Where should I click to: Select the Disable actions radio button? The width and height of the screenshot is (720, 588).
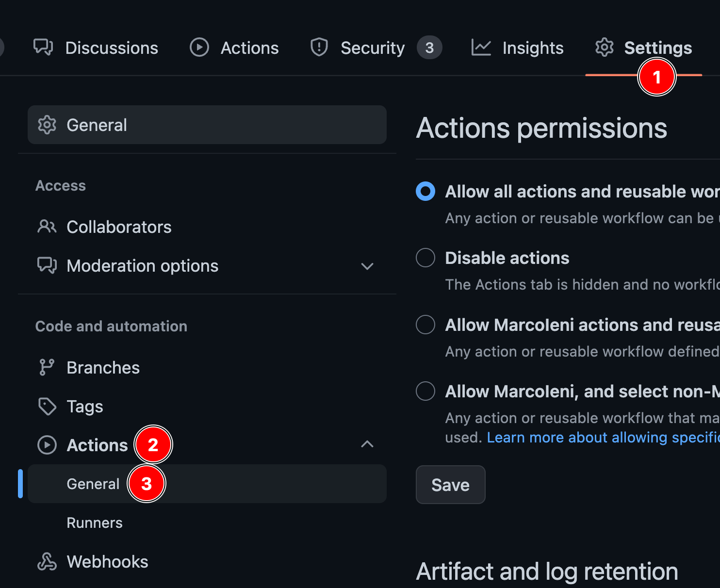tap(425, 258)
